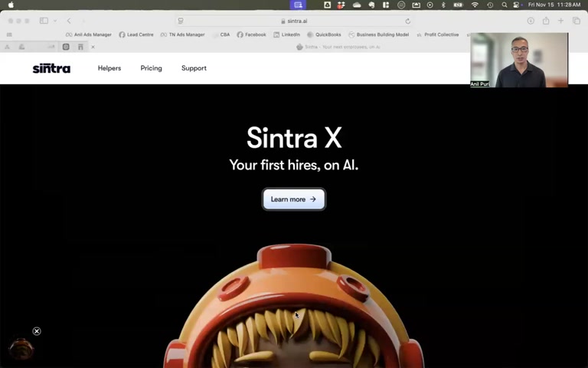
Task: Open the Safari downloads icon
Action: pos(531,21)
